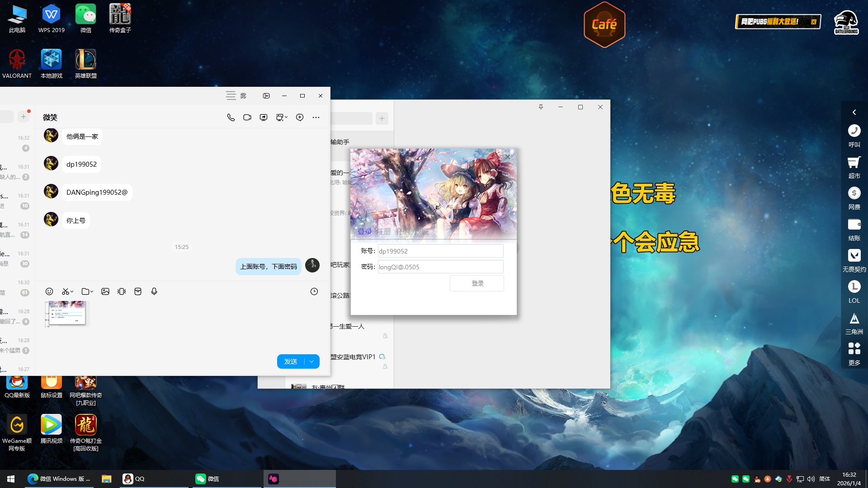The height and width of the screenshot is (488, 868).
Task: Select the 登录 tab in login dialog
Action: [364, 231]
